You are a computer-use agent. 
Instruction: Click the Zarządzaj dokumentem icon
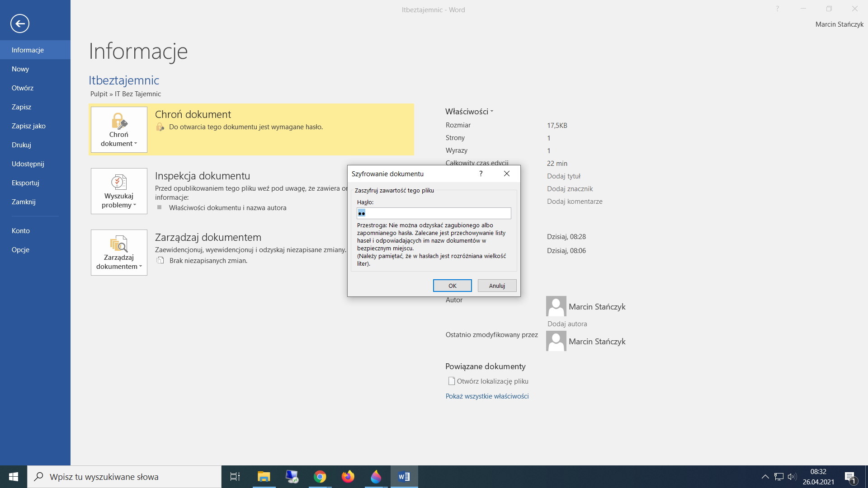pos(119,244)
